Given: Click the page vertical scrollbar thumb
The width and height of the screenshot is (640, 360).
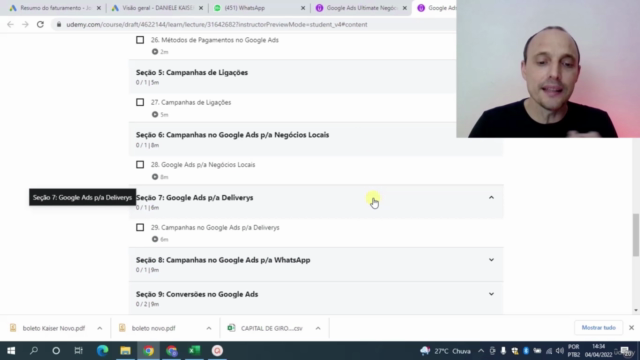Looking at the screenshot, I should pos(636,235).
